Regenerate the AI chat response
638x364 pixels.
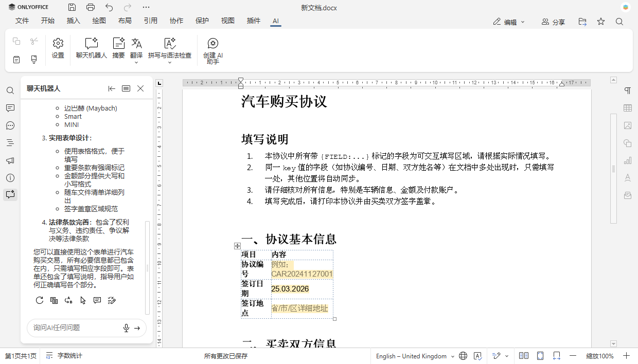point(40,300)
